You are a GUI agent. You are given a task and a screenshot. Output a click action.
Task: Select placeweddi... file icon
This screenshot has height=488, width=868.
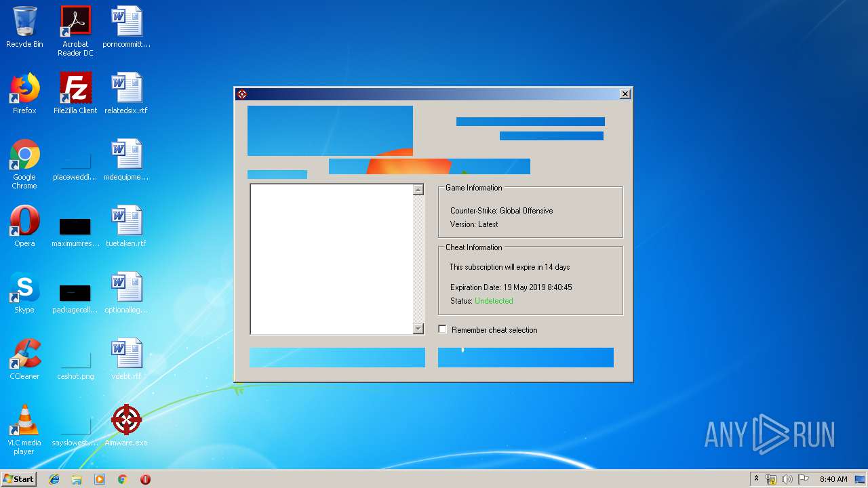(75, 165)
